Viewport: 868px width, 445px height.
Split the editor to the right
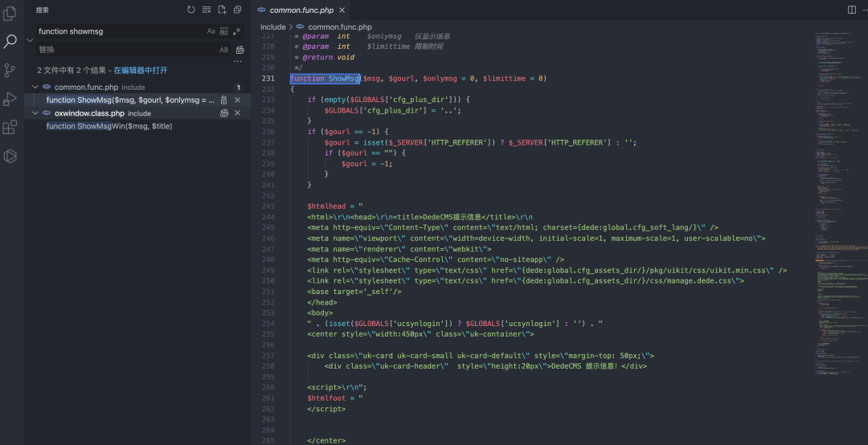pos(852,10)
